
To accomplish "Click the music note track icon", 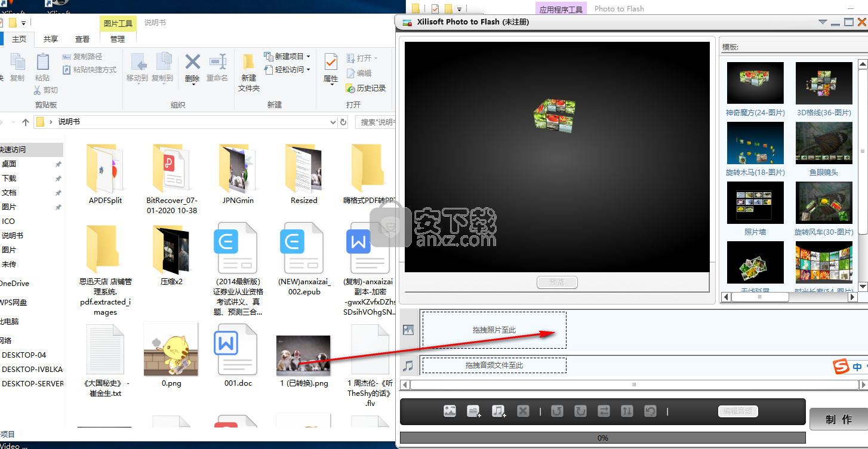I will [408, 365].
